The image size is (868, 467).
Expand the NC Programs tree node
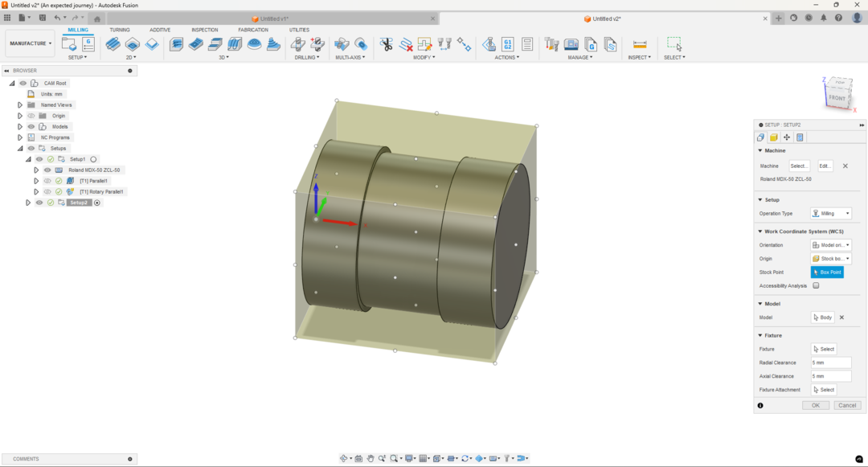pos(20,137)
